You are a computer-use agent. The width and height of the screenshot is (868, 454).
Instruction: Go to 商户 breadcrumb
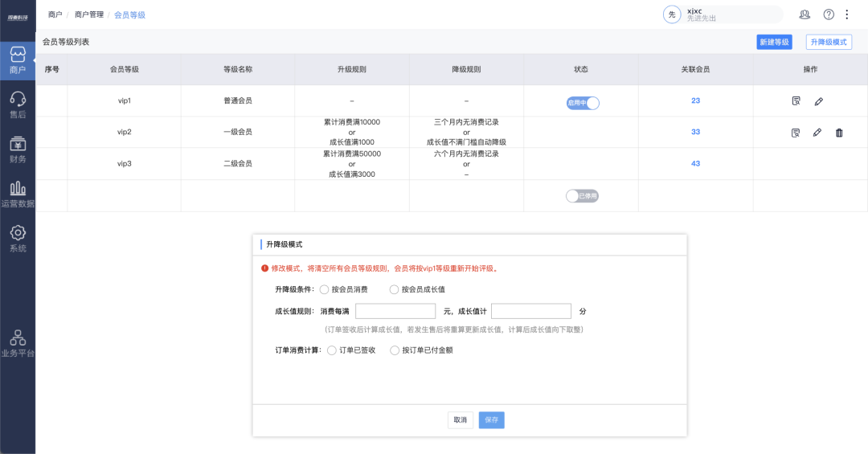click(x=55, y=15)
